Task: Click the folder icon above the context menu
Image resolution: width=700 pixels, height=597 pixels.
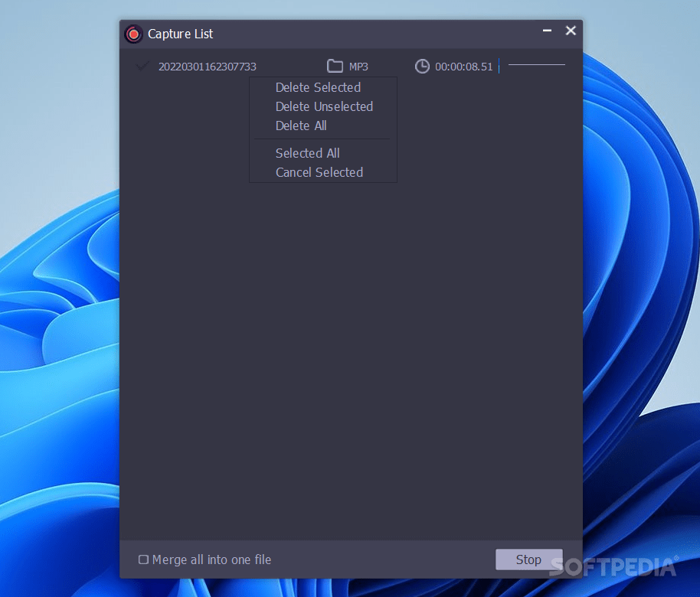Action: (x=335, y=66)
